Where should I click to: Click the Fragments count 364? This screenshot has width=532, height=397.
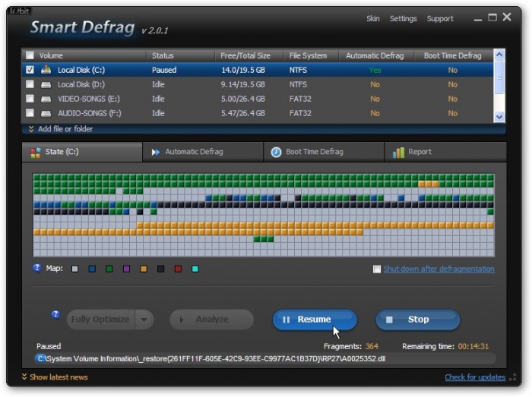click(372, 347)
